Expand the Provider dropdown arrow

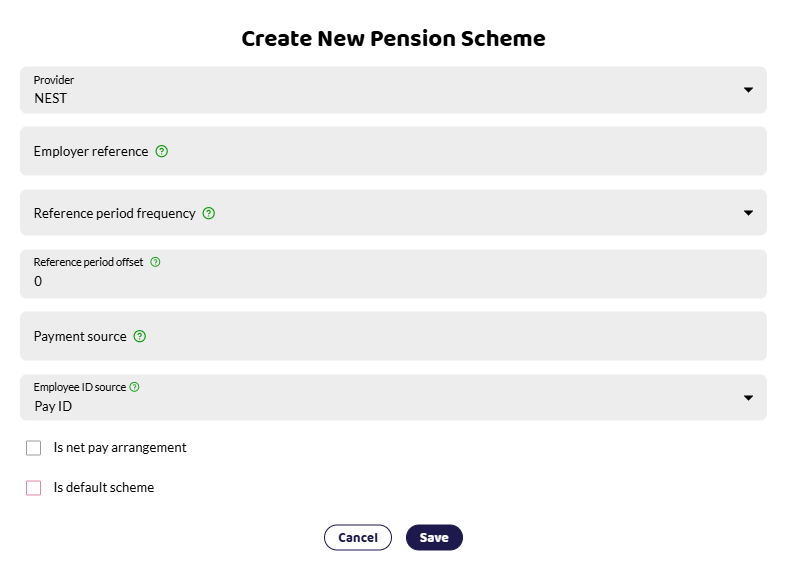point(748,90)
